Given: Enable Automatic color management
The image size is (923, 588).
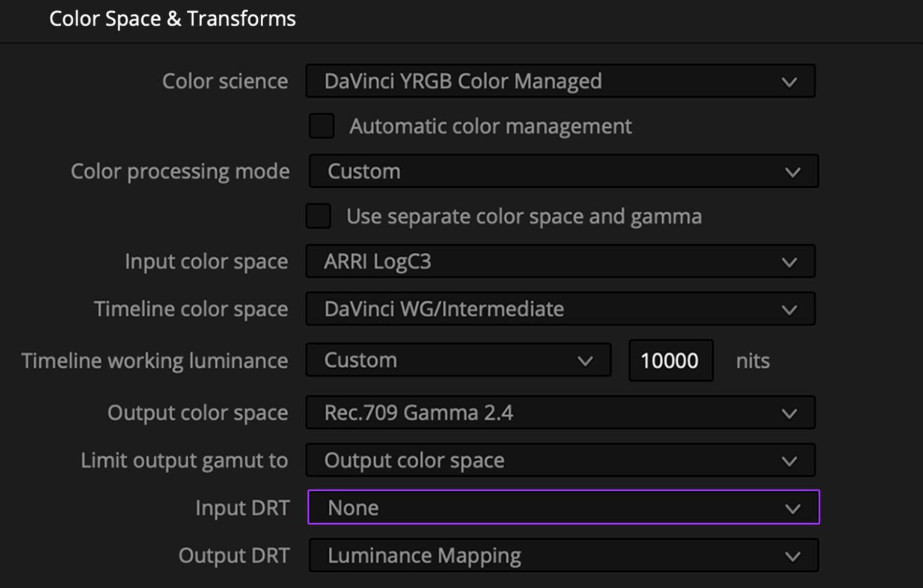Looking at the screenshot, I should pos(321,126).
